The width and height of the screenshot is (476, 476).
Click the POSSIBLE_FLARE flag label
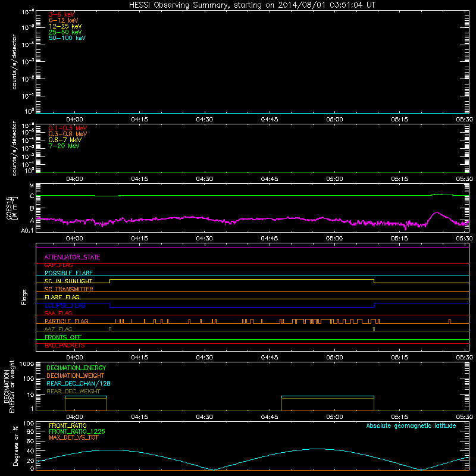coord(68,273)
